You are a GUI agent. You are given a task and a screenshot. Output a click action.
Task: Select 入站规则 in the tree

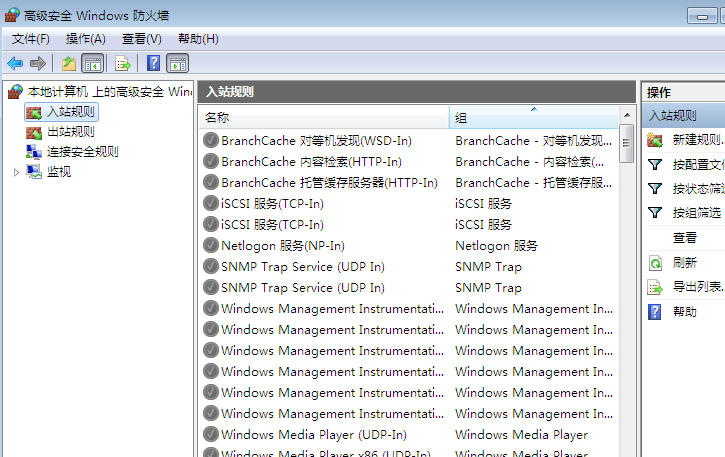[x=71, y=112]
